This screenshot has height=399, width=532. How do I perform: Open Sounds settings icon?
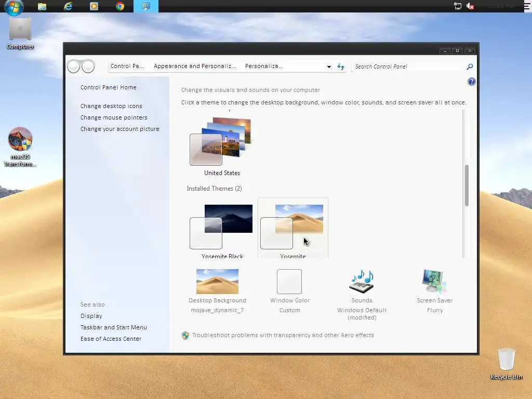(x=362, y=281)
